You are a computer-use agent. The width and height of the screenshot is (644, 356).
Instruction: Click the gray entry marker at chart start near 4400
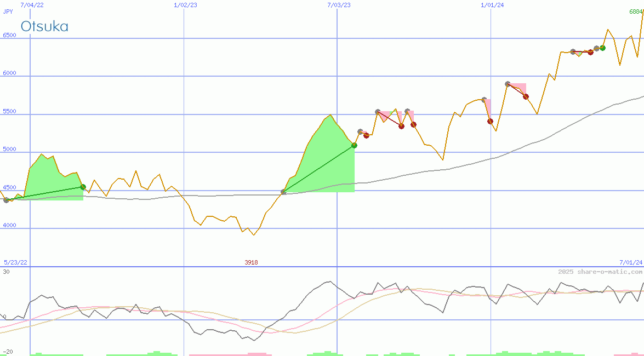(6, 200)
